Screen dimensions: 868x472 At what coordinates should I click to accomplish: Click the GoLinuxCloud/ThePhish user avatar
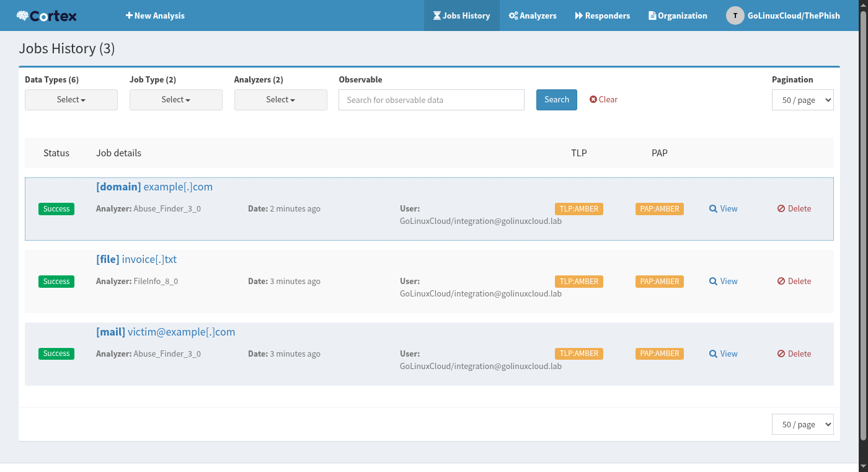coord(735,16)
